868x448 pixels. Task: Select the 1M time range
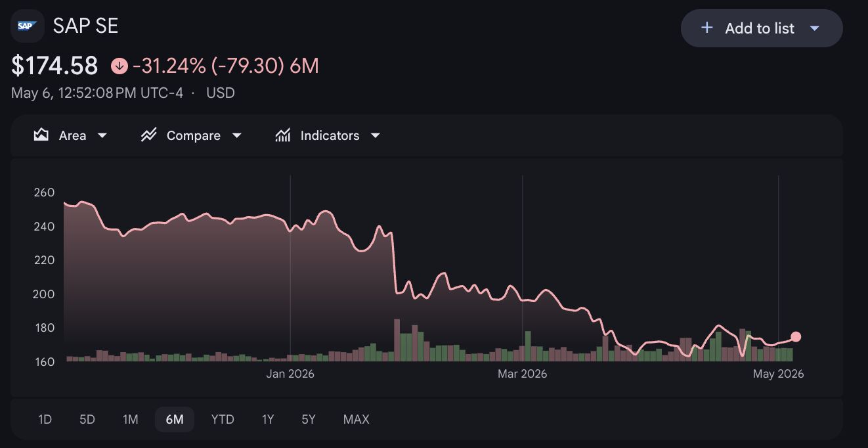click(x=130, y=419)
